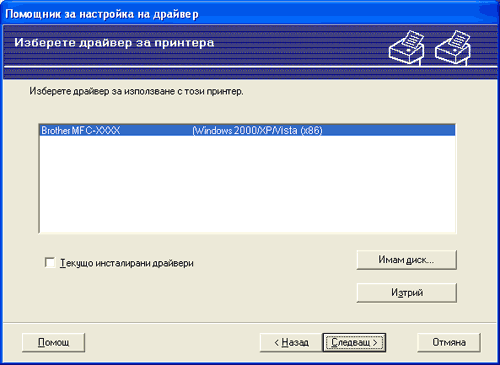Go back with the Назад button

291,342
